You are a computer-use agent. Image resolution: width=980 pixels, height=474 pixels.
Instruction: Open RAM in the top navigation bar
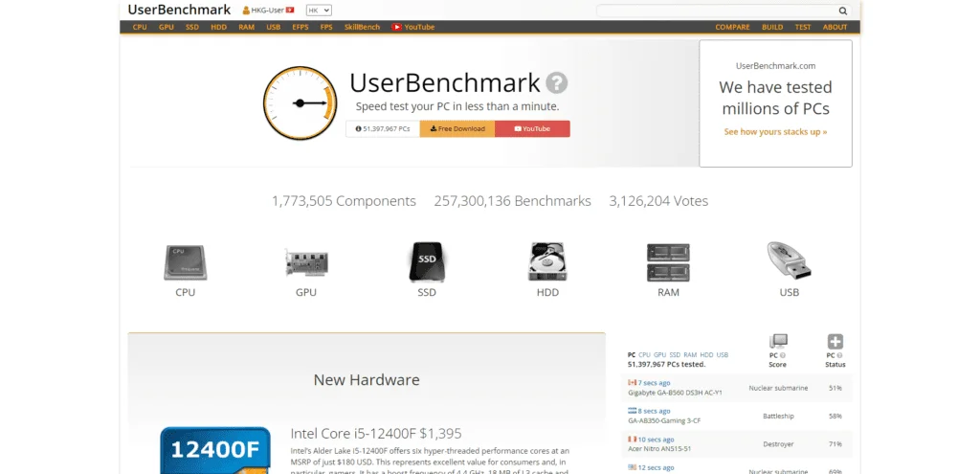point(246,27)
